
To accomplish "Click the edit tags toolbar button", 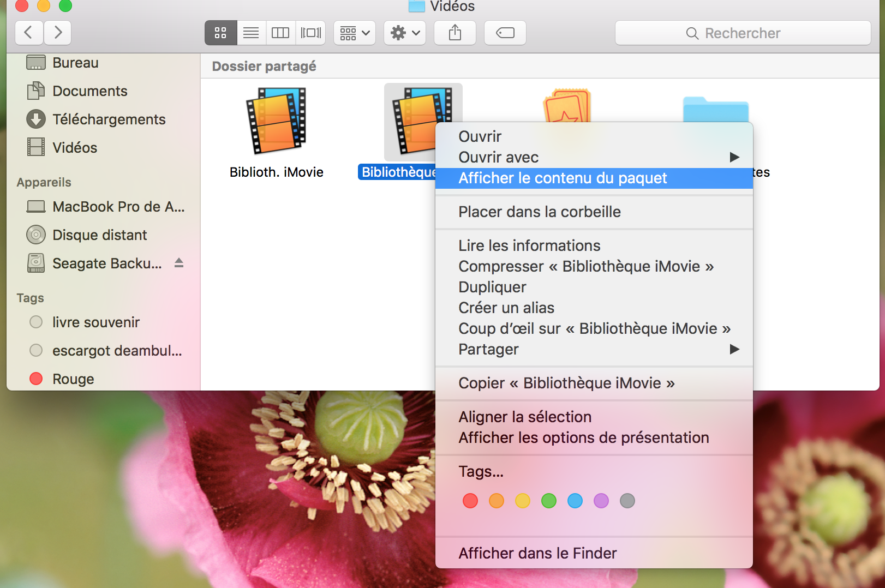I will [505, 33].
